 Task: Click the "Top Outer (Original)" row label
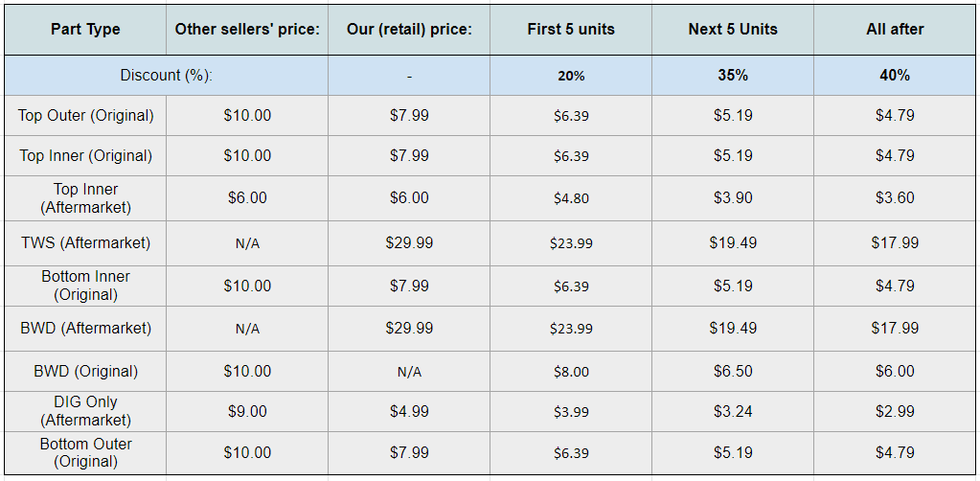click(x=85, y=115)
